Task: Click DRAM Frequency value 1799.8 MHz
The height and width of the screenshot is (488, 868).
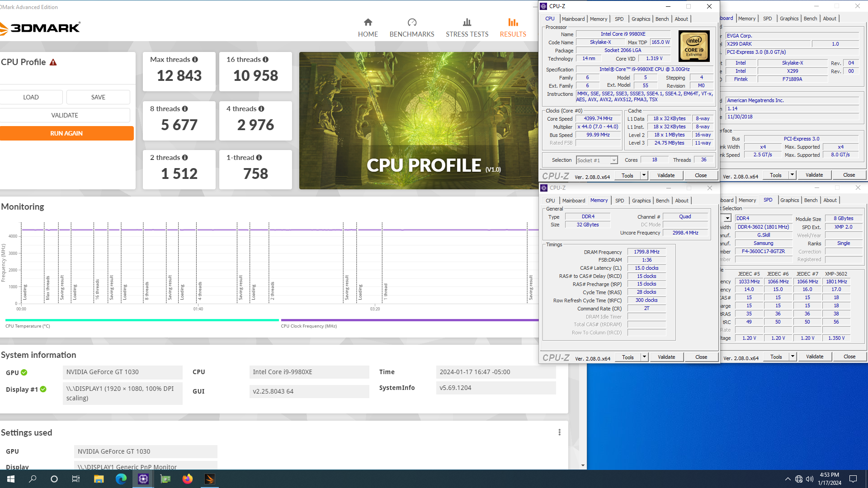Action: pos(646,252)
